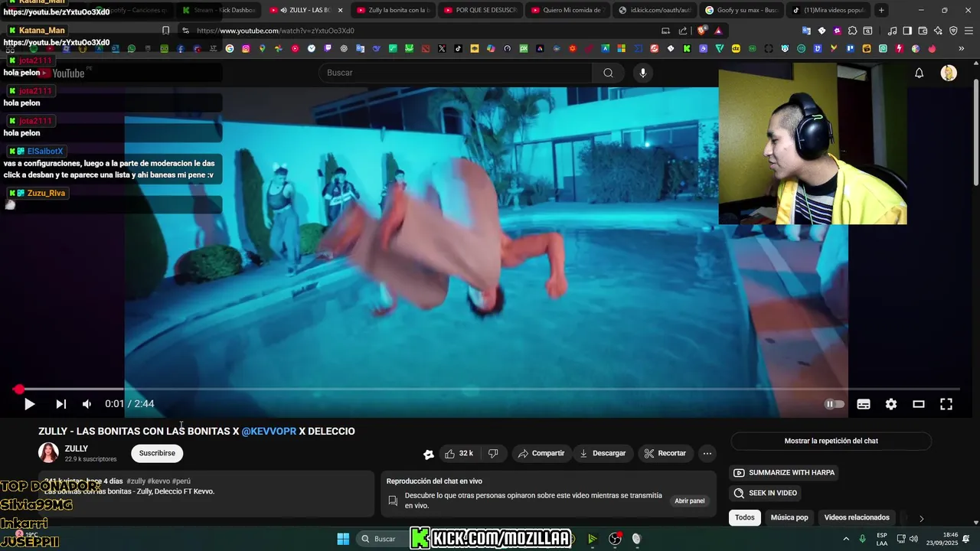Image resolution: width=980 pixels, height=551 pixels.
Task: Open media control music note icon
Action: pyautogui.click(x=892, y=31)
